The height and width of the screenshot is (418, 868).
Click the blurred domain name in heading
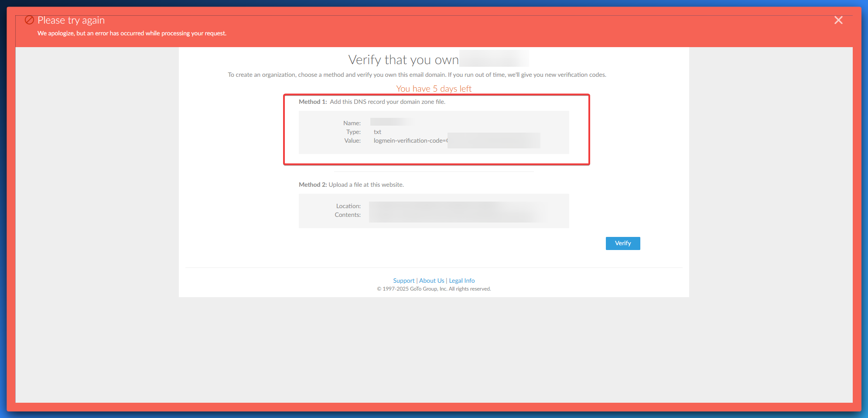pyautogui.click(x=493, y=58)
